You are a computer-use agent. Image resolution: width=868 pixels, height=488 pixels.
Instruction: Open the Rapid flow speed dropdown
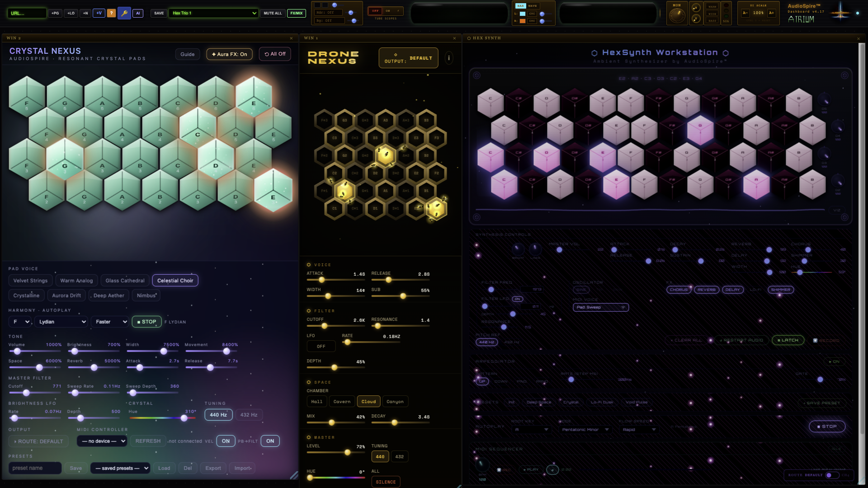(x=639, y=430)
